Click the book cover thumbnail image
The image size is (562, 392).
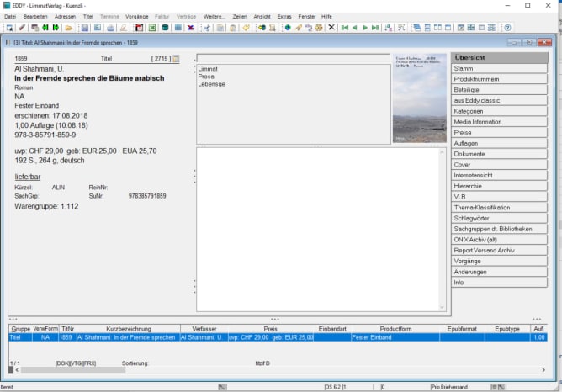420,98
